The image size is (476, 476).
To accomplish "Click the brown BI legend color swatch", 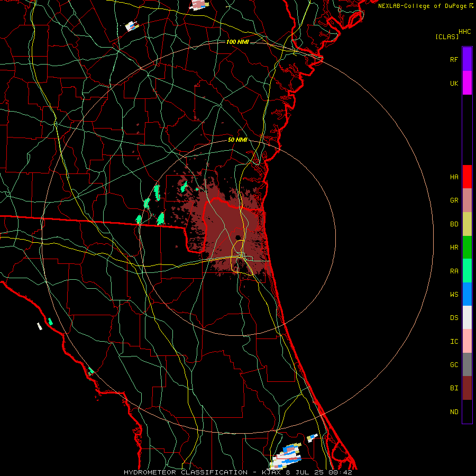I will [467, 388].
